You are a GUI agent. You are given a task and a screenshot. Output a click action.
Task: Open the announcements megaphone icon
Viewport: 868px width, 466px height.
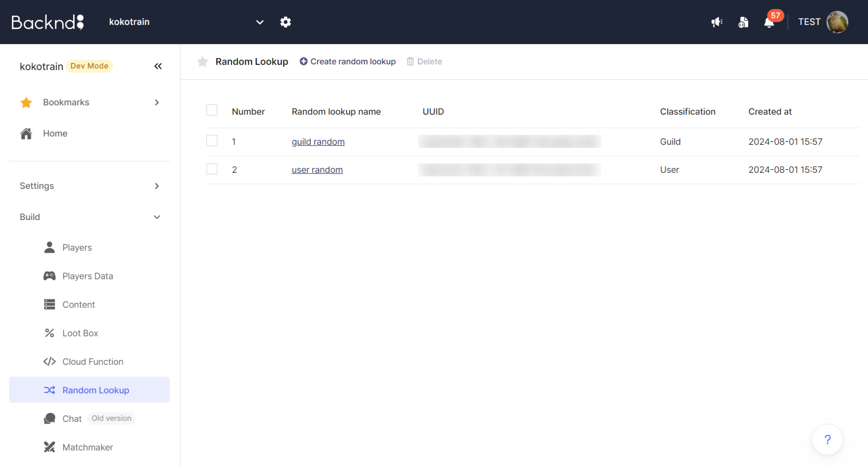[717, 22]
